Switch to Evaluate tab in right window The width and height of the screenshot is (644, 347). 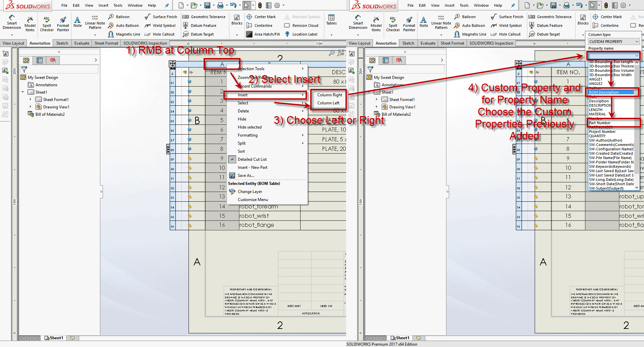point(428,43)
